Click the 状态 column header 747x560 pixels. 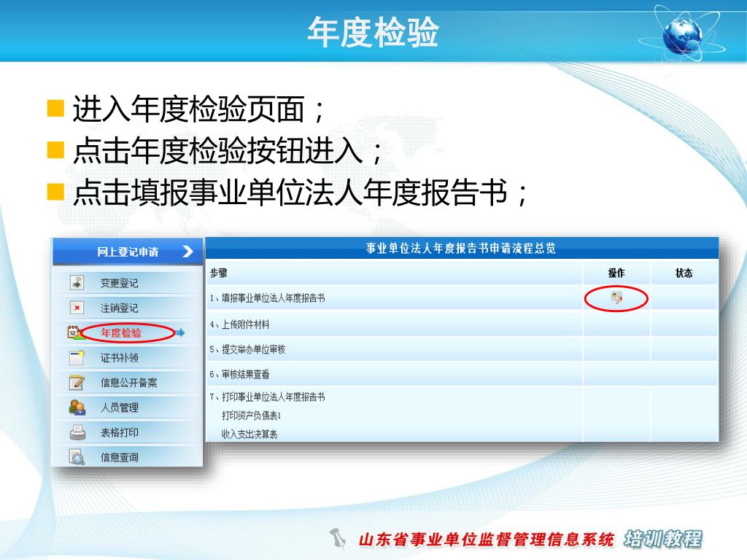click(x=684, y=273)
